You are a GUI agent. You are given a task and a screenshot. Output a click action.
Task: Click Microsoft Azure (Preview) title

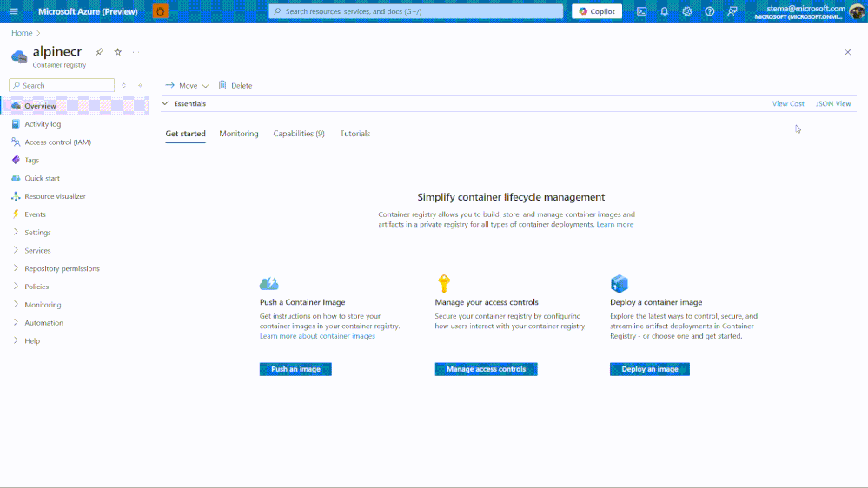tap(88, 11)
